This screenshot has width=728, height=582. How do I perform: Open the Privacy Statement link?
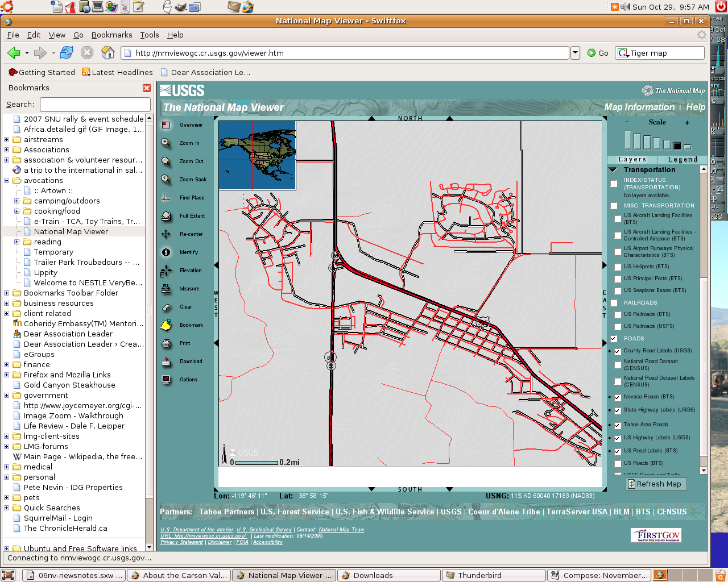(x=181, y=542)
